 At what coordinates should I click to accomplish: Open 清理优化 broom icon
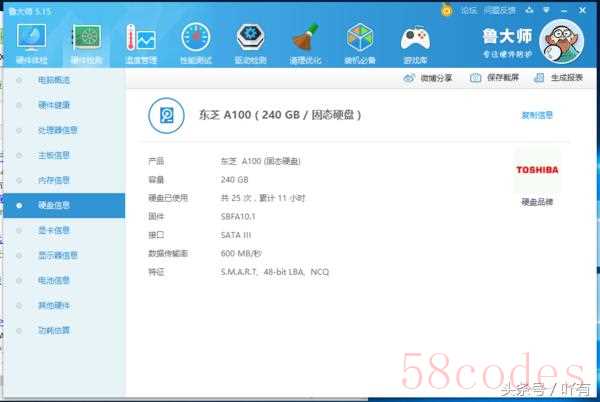coord(305,37)
